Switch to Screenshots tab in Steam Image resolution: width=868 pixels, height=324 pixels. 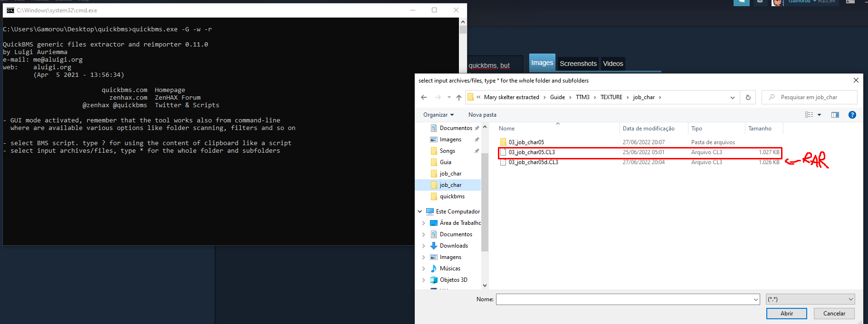578,64
